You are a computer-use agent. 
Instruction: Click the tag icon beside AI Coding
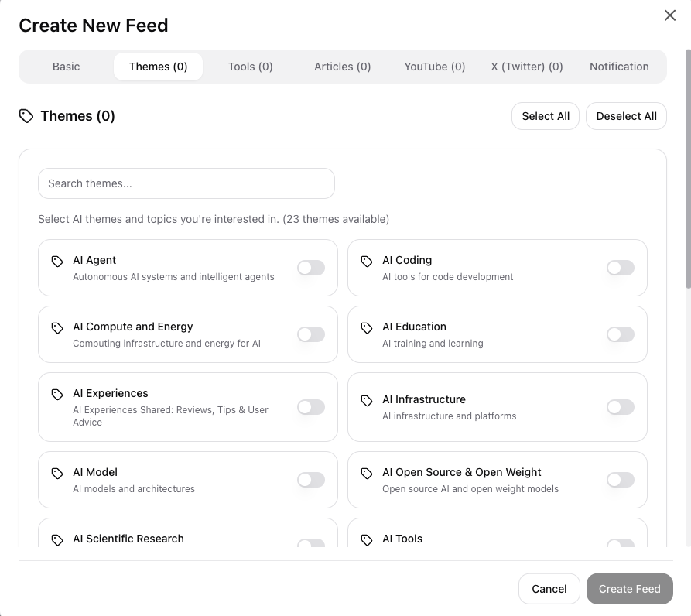point(367,262)
